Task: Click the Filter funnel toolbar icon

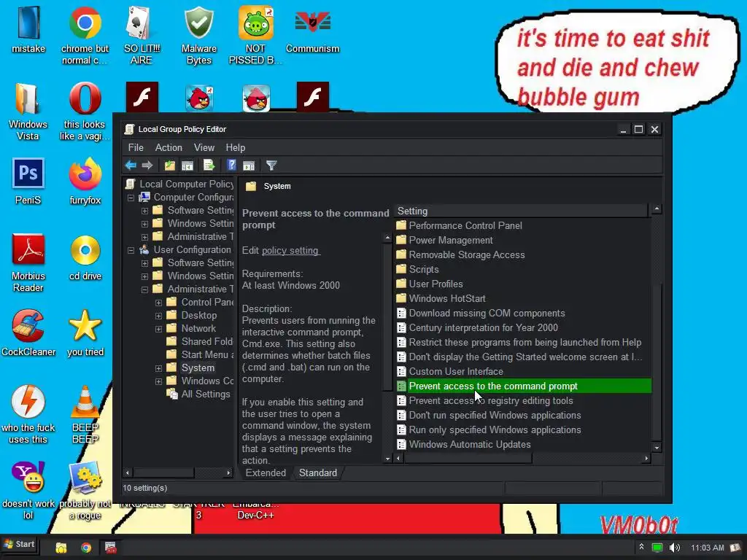Action: [x=271, y=166]
